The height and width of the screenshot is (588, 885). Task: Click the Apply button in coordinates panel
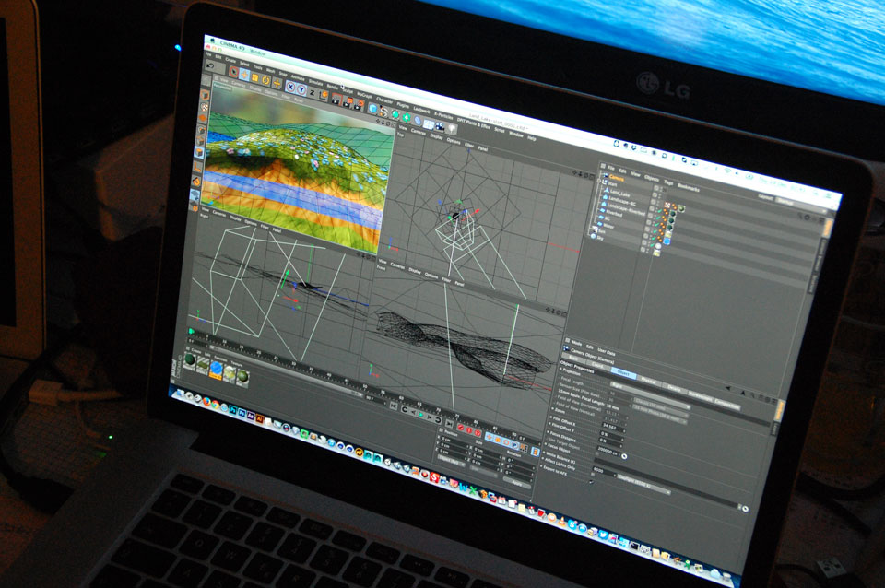pyautogui.click(x=517, y=482)
